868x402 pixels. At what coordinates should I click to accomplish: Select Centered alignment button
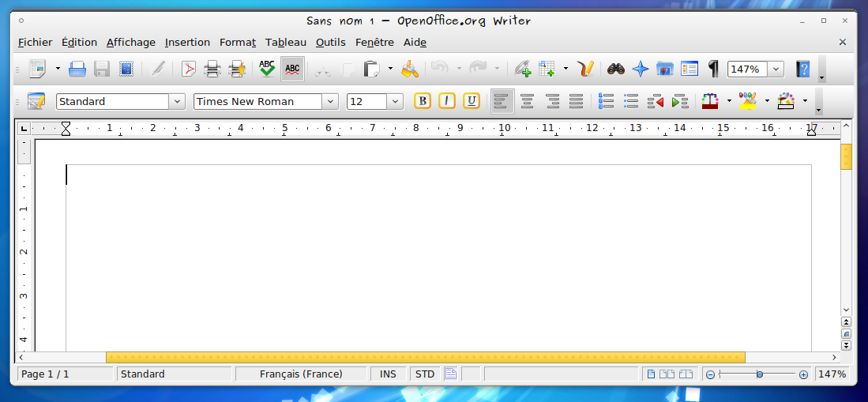coord(527,101)
